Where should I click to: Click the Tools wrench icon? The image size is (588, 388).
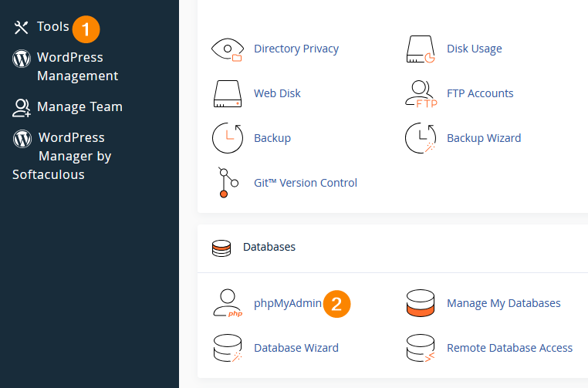click(21, 27)
